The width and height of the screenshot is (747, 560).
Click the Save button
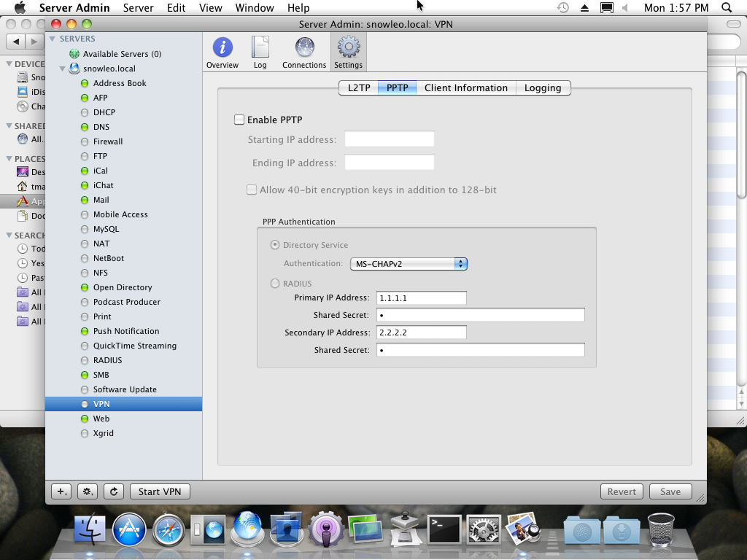(x=670, y=491)
